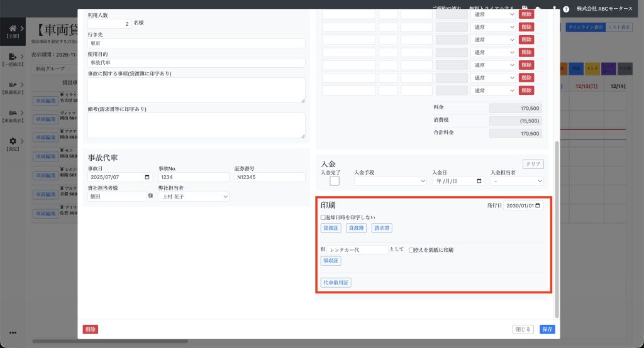Open the 入金担当者 dropdown

517,181
